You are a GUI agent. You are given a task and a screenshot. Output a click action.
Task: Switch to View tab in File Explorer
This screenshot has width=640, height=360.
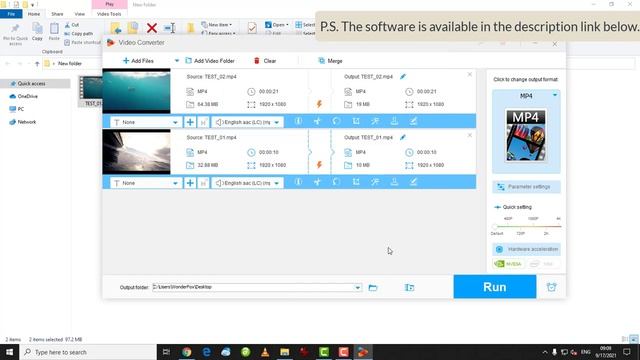[x=80, y=14]
